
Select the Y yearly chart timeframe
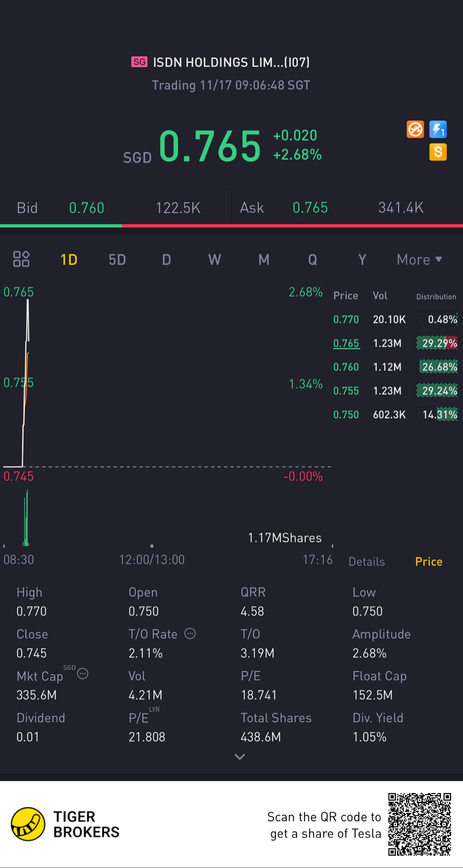[362, 260]
